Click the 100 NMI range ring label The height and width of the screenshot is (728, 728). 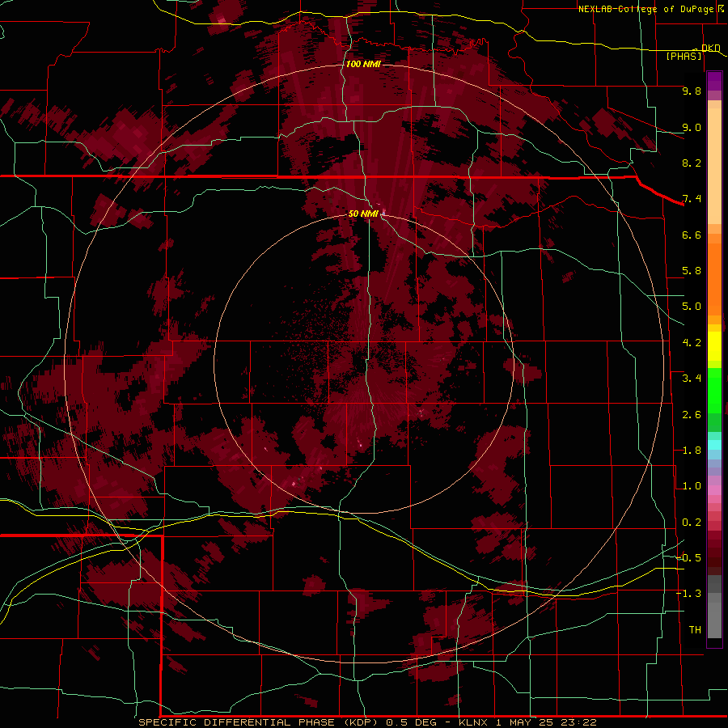(363, 64)
